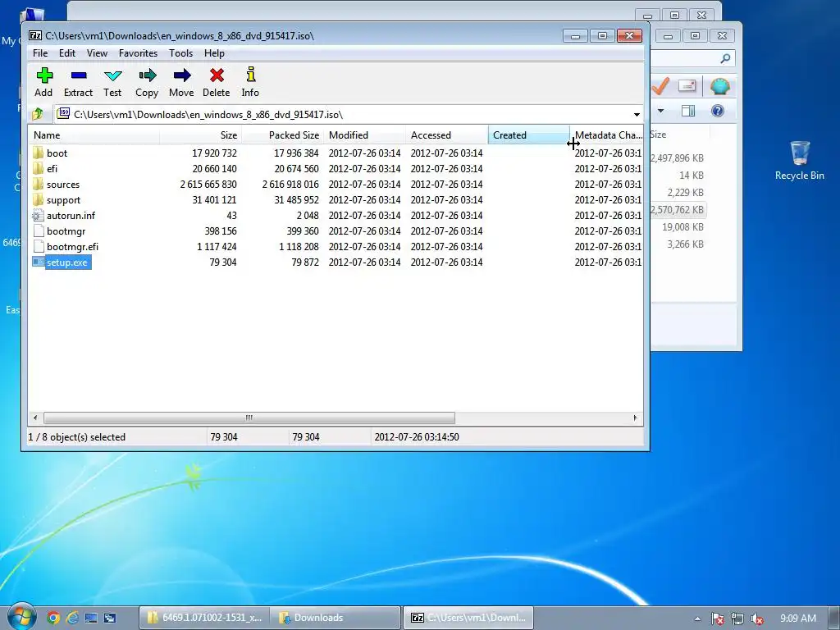
Task: Click the orange checkmark icon in back window
Action: [x=660, y=85]
